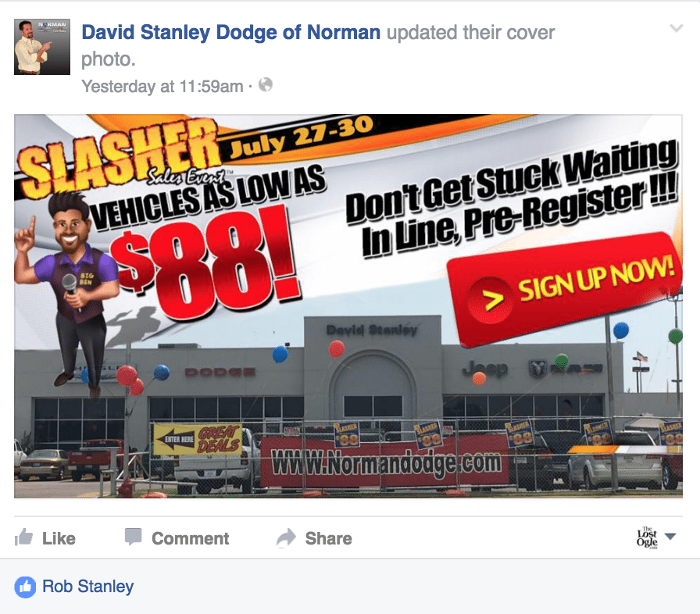Click the $88 price text in photo

pos(205,263)
